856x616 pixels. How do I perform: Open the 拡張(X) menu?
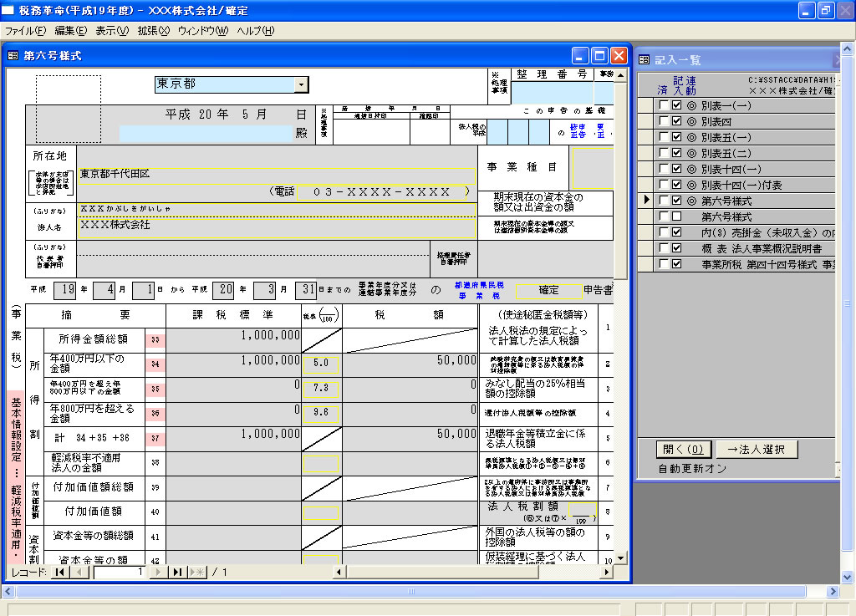(154, 31)
